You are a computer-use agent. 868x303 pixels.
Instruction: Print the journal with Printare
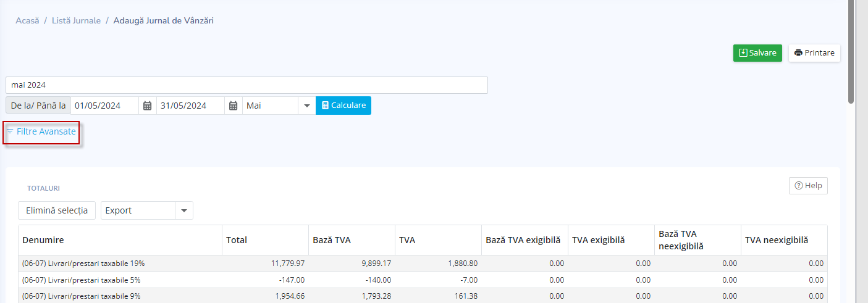[814, 53]
